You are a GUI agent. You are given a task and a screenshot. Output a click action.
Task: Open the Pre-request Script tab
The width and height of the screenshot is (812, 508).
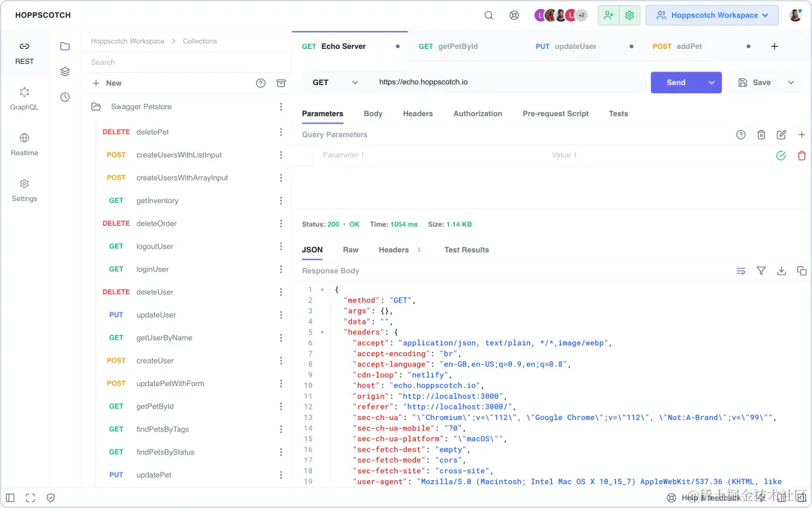click(x=555, y=114)
